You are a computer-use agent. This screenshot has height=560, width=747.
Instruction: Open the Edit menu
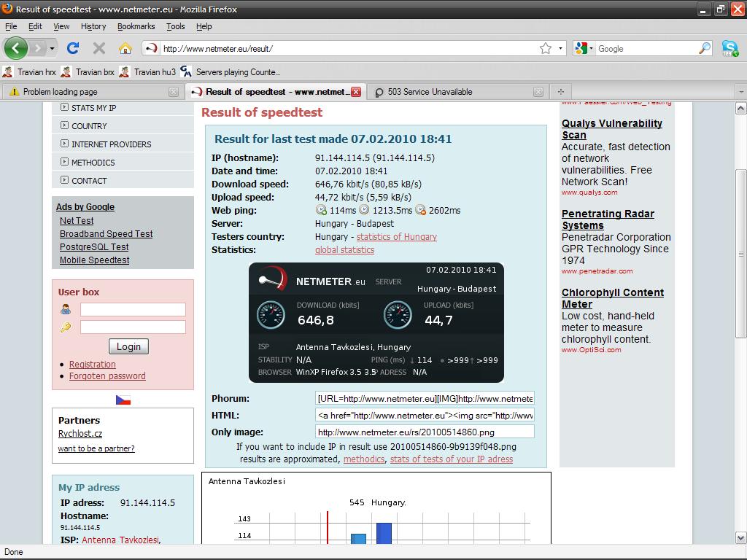point(35,26)
